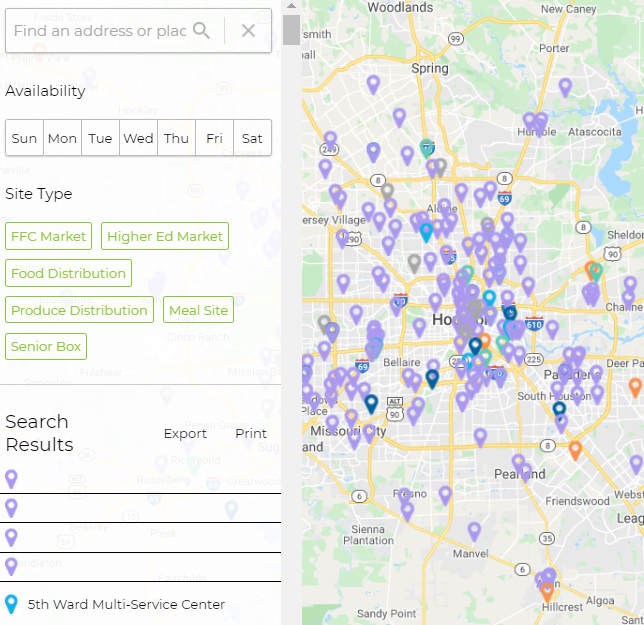The width and height of the screenshot is (644, 625).
Task: Export the search results
Action: pos(185,433)
